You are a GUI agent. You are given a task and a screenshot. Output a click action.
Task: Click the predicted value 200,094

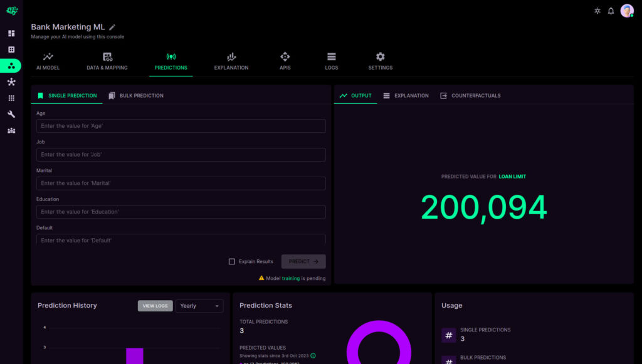click(484, 208)
